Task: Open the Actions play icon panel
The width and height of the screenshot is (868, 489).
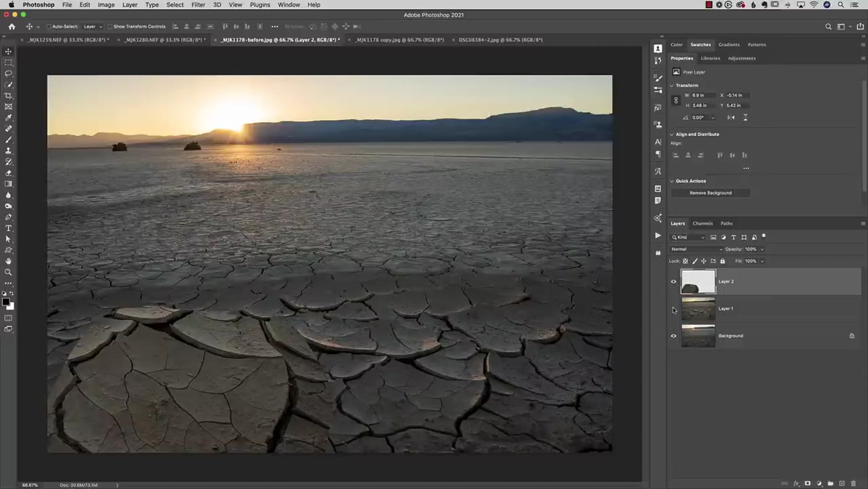Action: [x=658, y=235]
